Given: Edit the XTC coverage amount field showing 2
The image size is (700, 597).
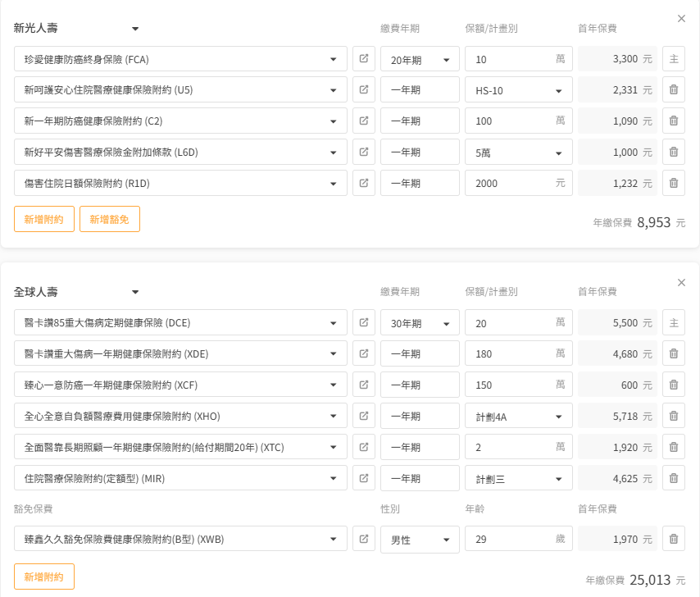Looking at the screenshot, I should (x=518, y=447).
